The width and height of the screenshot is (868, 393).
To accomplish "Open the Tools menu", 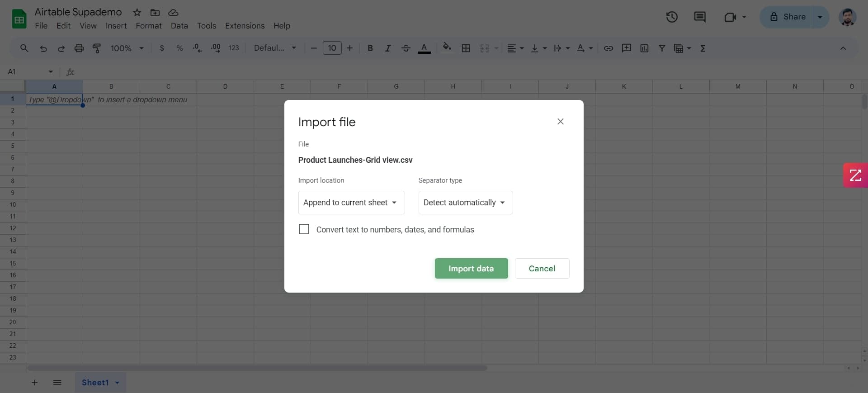I will 207,26.
